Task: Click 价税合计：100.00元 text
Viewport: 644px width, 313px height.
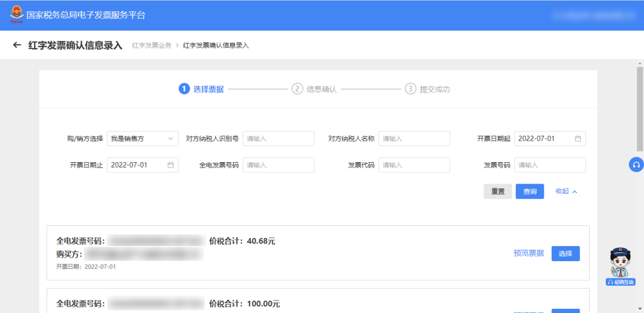Action: point(244,305)
